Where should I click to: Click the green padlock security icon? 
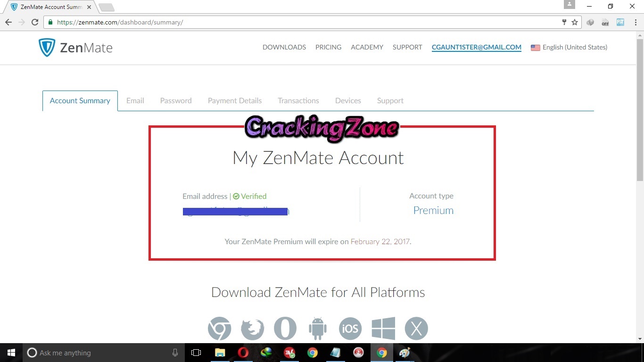coord(50,22)
